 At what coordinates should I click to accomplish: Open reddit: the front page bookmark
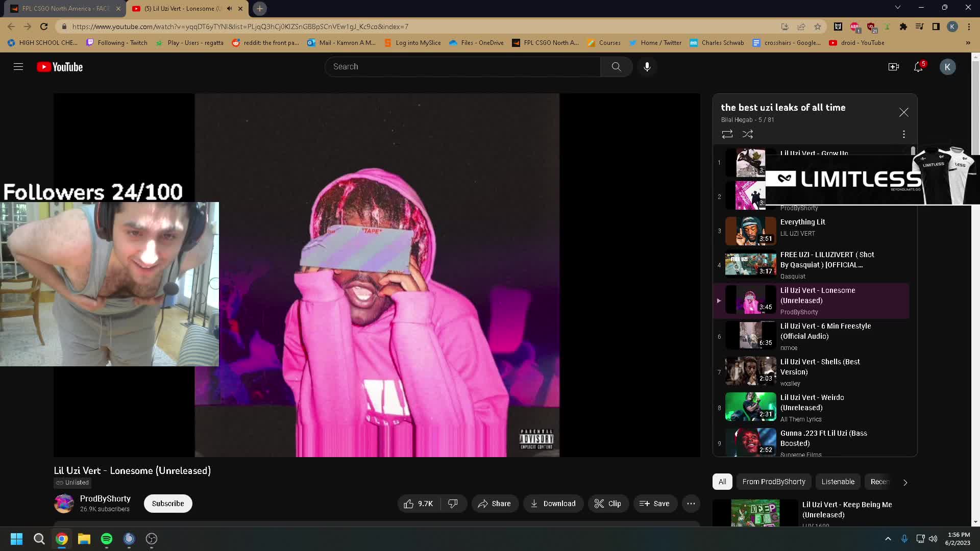[x=265, y=43]
